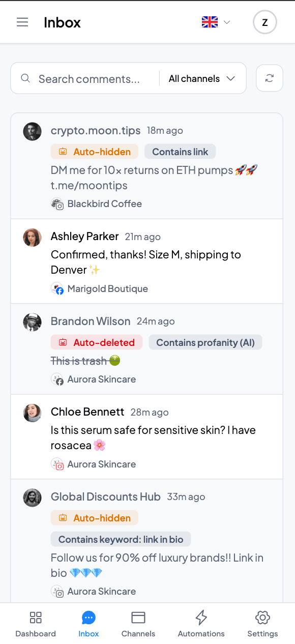The width and height of the screenshot is (295, 644).
Task: Click the magnifier search icon
Action: (x=25, y=78)
